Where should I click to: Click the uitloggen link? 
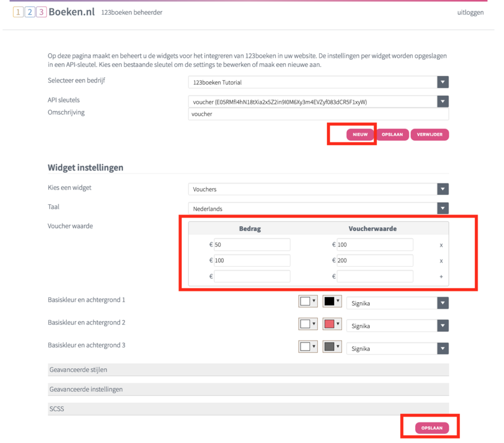point(470,12)
